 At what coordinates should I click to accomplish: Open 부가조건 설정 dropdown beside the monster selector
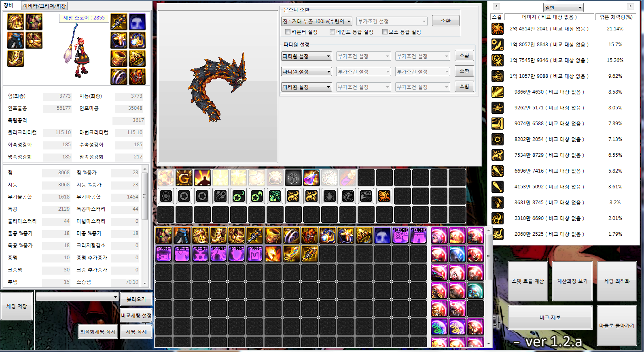(x=392, y=21)
